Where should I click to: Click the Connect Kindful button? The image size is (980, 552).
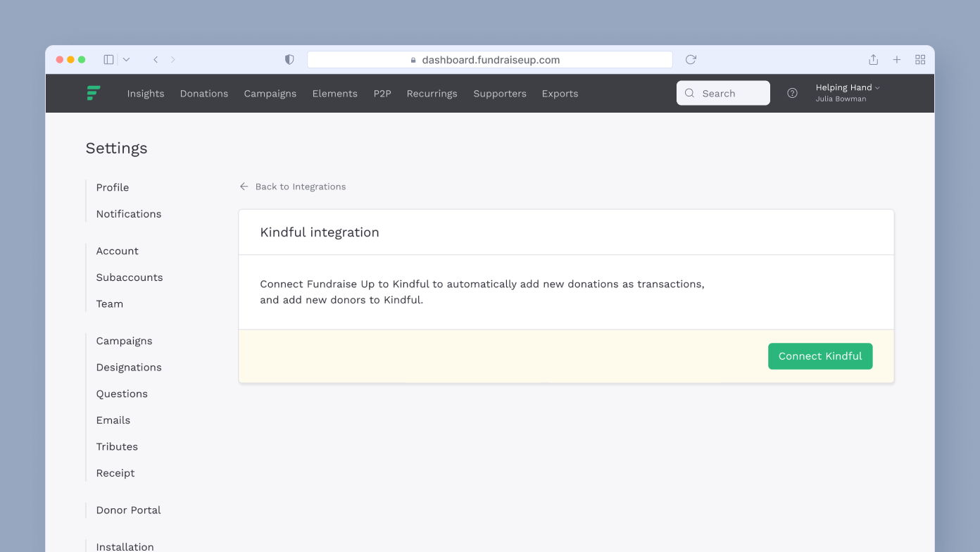tap(820, 356)
